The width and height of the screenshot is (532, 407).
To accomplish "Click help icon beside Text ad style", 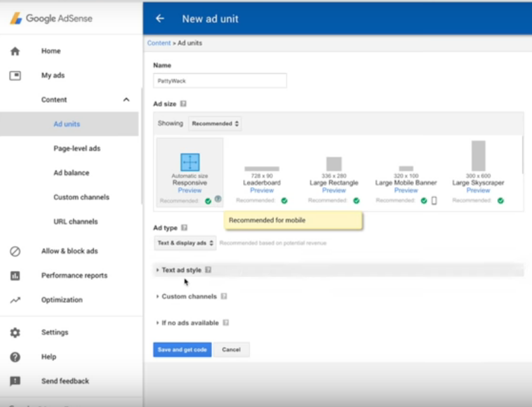I will pyautogui.click(x=208, y=270).
